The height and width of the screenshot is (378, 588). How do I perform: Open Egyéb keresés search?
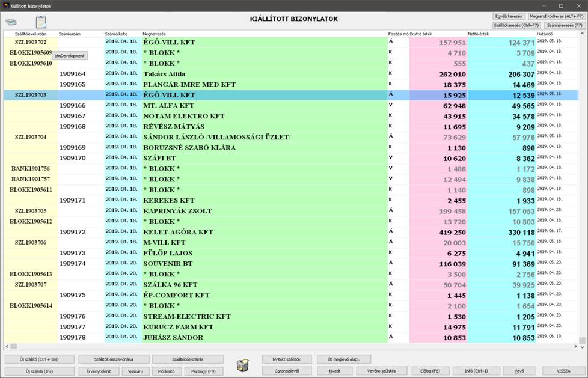click(x=509, y=16)
